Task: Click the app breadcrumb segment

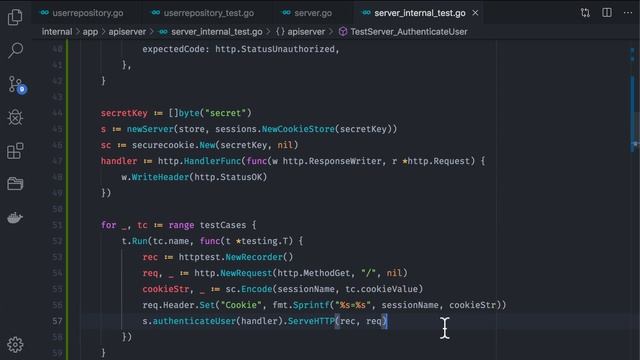Action: coord(90,32)
